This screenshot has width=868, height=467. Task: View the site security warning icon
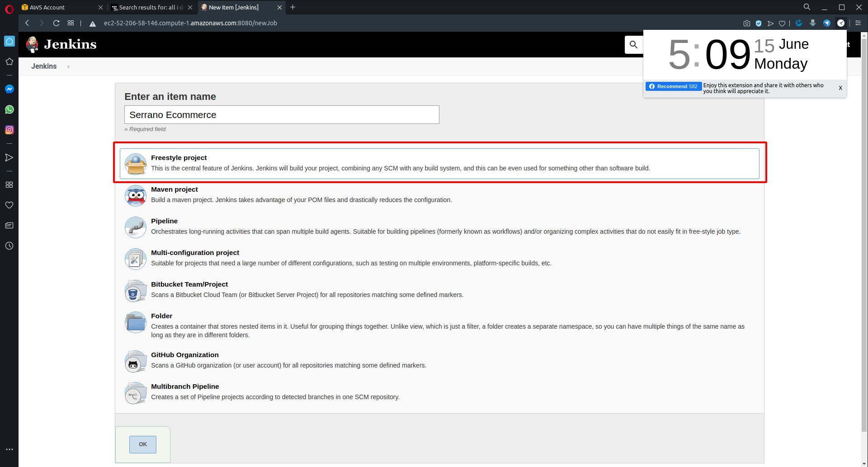[x=93, y=24]
